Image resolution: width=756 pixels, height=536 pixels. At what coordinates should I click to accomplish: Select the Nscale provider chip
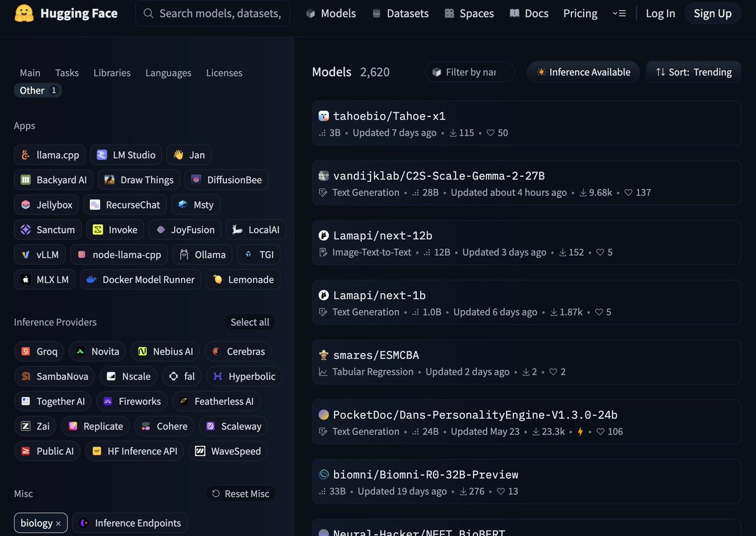(129, 377)
